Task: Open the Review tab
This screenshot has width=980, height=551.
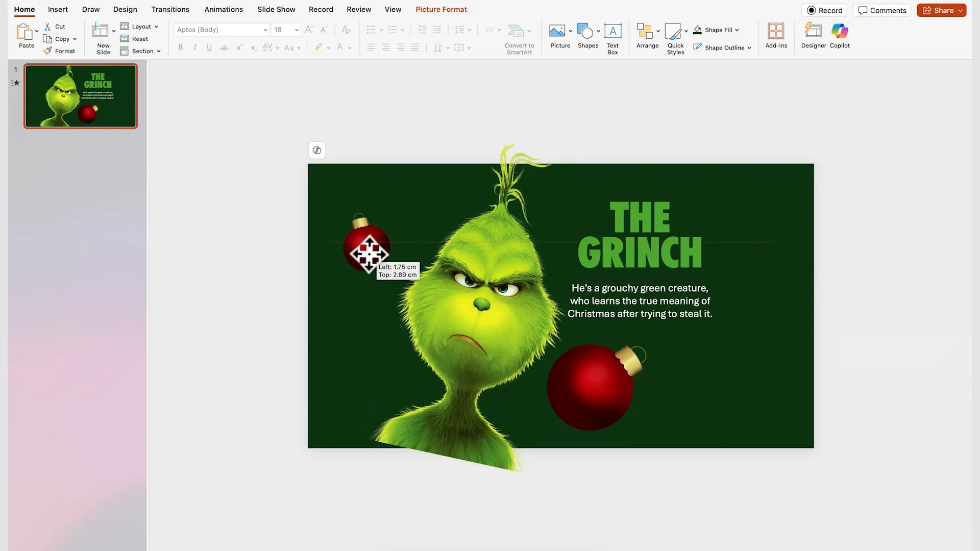Action: click(x=359, y=9)
